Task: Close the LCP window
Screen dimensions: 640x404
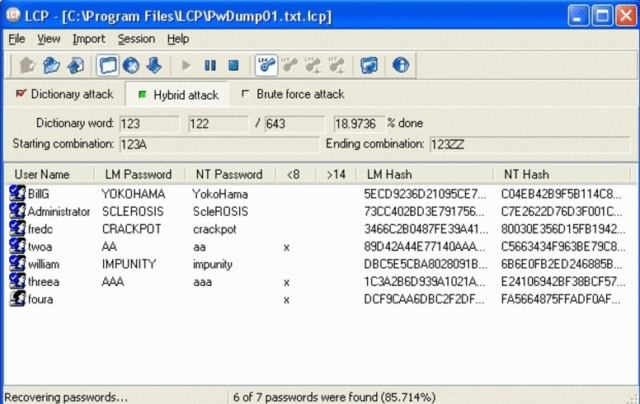Action: (x=626, y=16)
